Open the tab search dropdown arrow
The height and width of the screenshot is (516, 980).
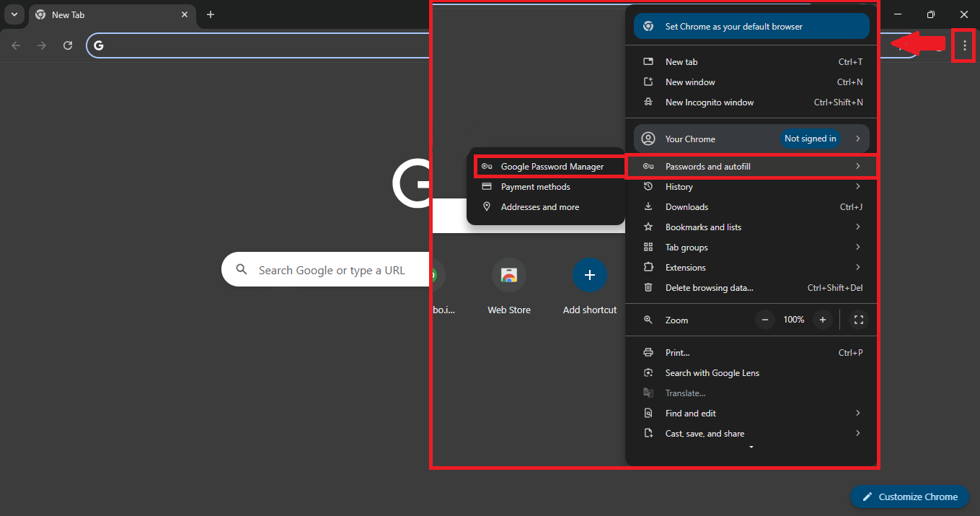[x=14, y=14]
